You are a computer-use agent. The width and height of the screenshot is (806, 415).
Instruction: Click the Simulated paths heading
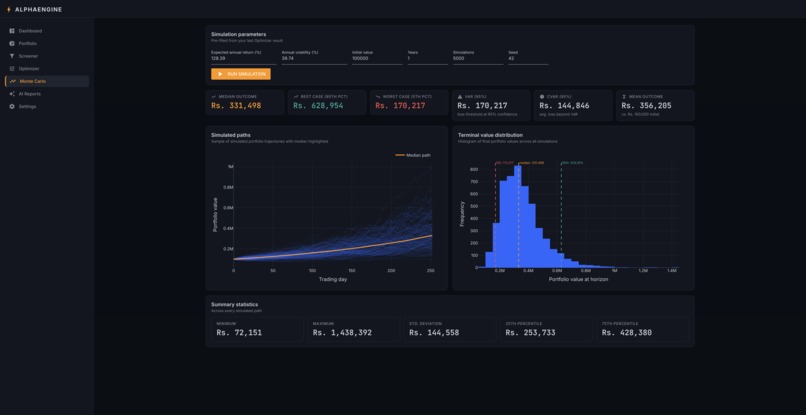click(x=231, y=135)
